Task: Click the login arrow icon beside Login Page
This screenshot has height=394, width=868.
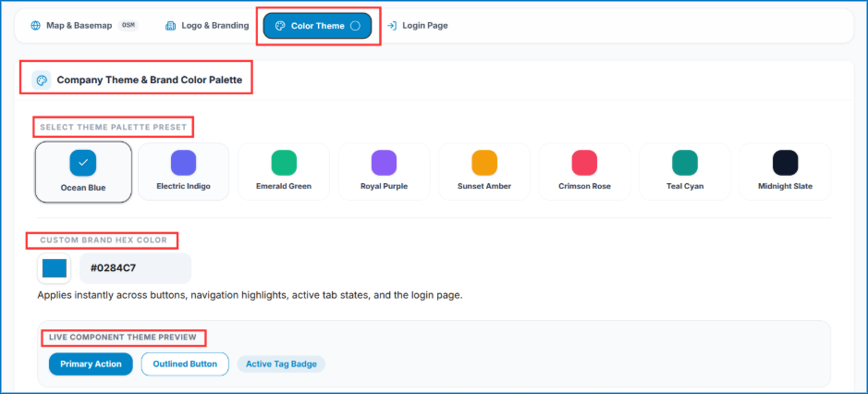Action: tap(392, 26)
